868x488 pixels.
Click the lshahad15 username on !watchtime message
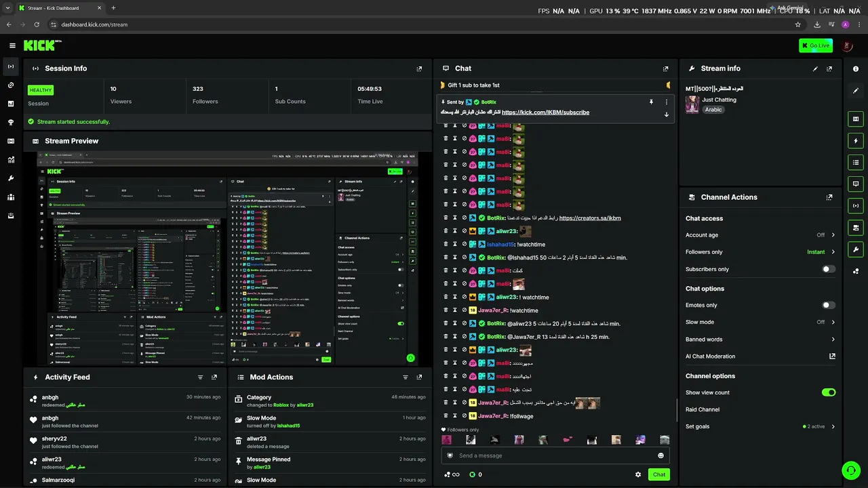[x=500, y=245]
